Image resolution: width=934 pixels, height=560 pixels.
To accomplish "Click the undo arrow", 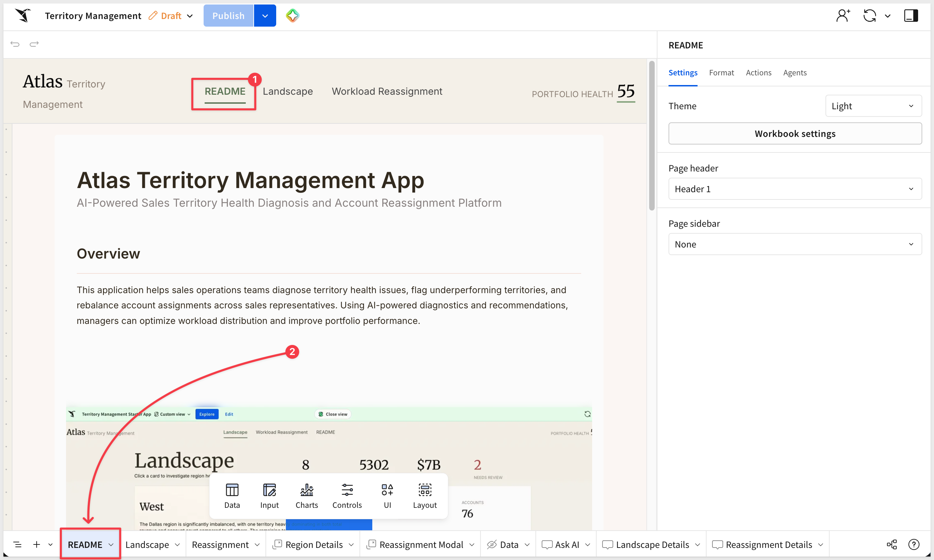I will coord(15,44).
